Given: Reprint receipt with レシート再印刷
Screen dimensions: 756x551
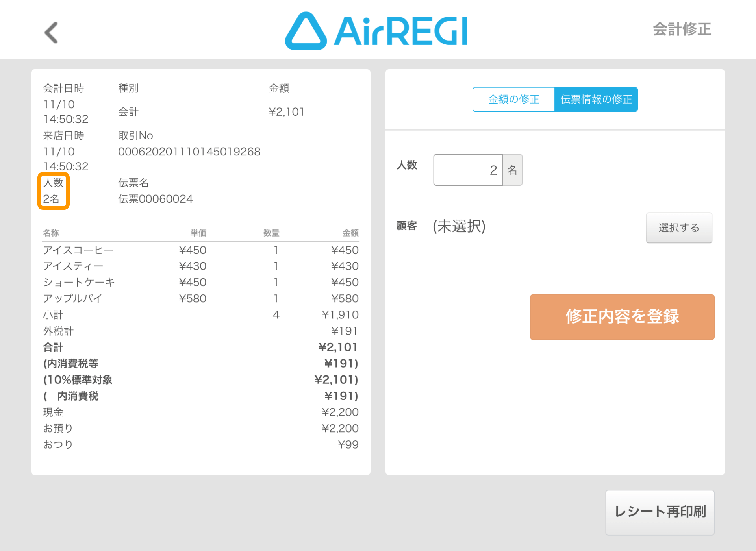Looking at the screenshot, I should click(x=660, y=512).
